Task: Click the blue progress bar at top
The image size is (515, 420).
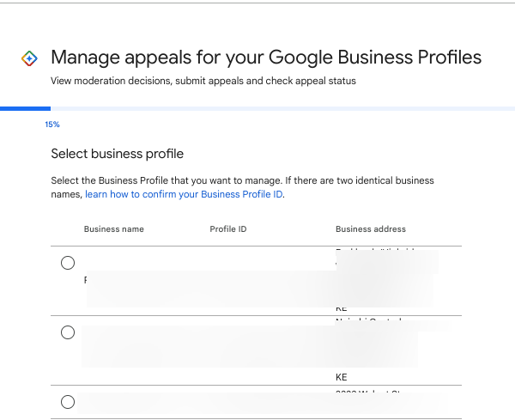Action: [26, 109]
